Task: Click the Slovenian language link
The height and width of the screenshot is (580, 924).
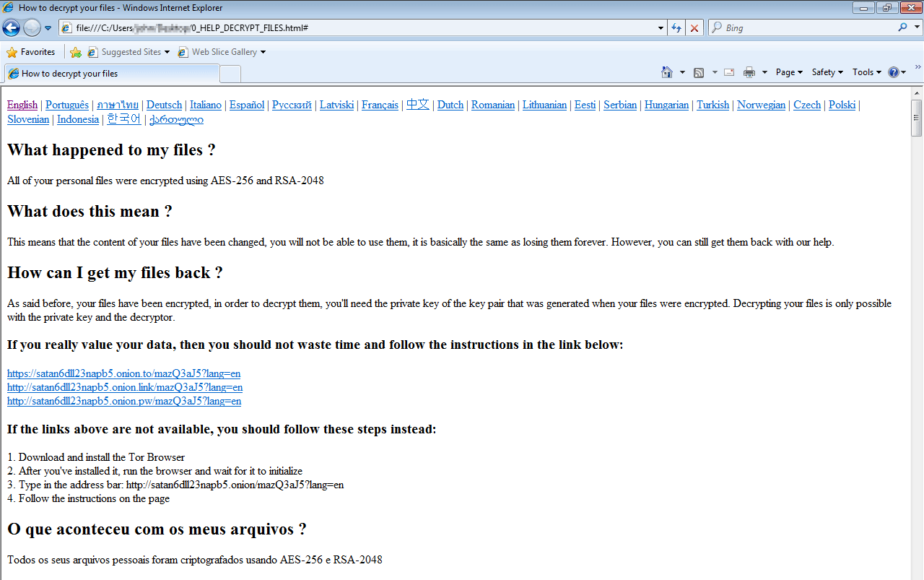Action: [x=28, y=120]
